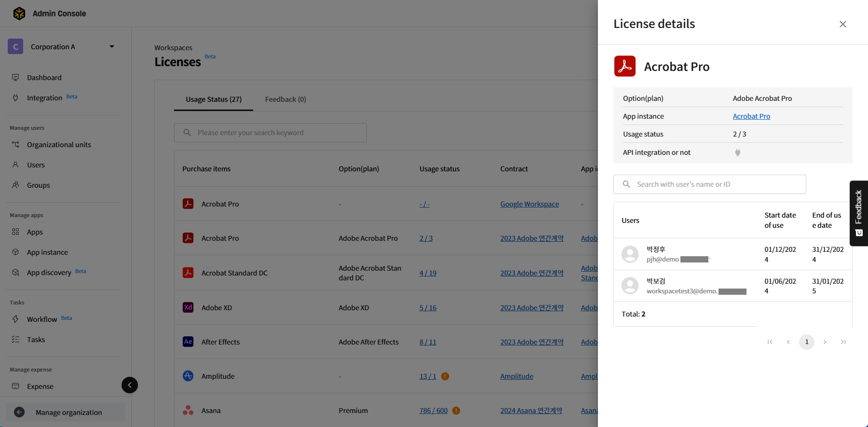The image size is (868, 427).
Task: Open Acrobat Pro app instance link
Action: [x=751, y=116]
